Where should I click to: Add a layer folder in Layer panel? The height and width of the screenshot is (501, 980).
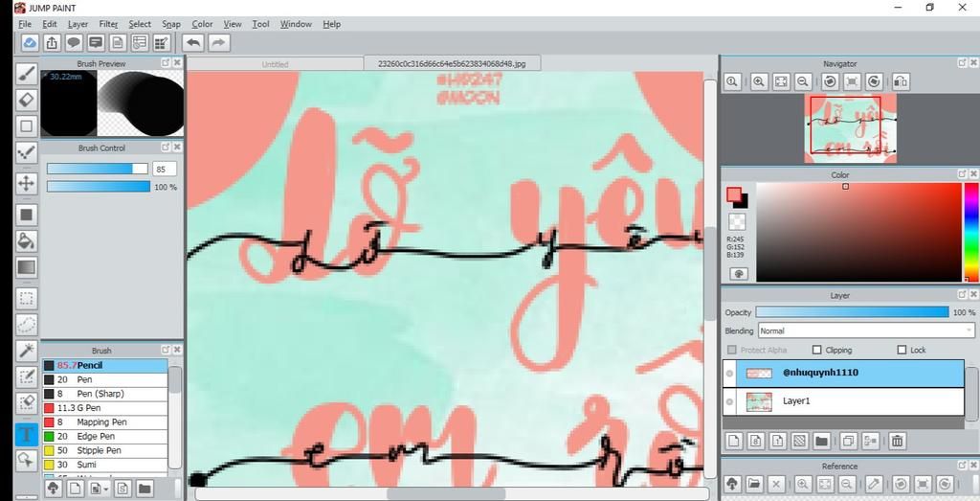tap(821, 441)
